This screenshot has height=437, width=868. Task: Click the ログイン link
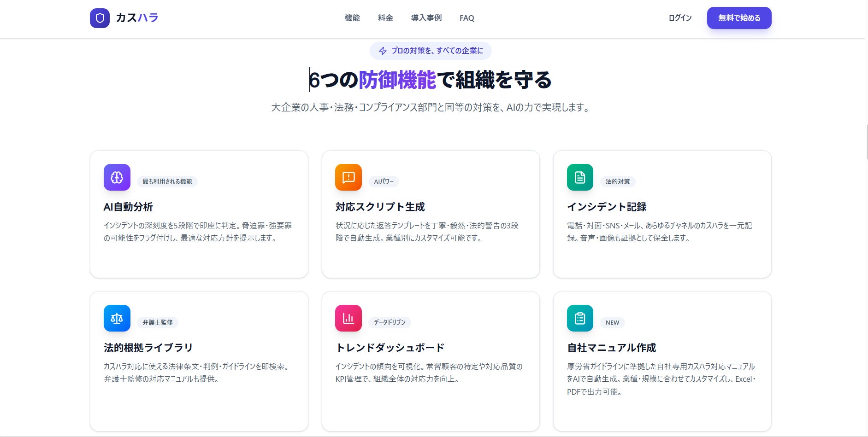point(680,18)
